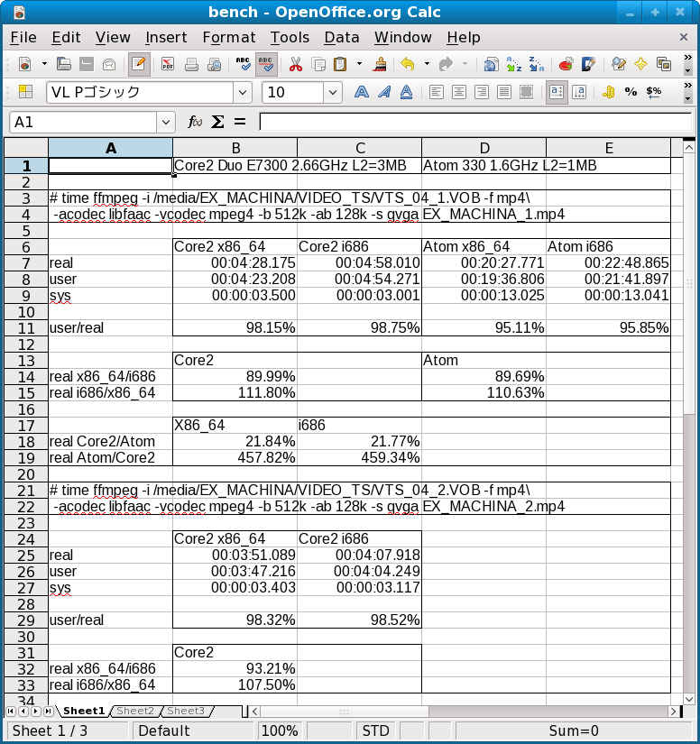
Task: Click the Format Paintbrush icon
Action: 380,64
